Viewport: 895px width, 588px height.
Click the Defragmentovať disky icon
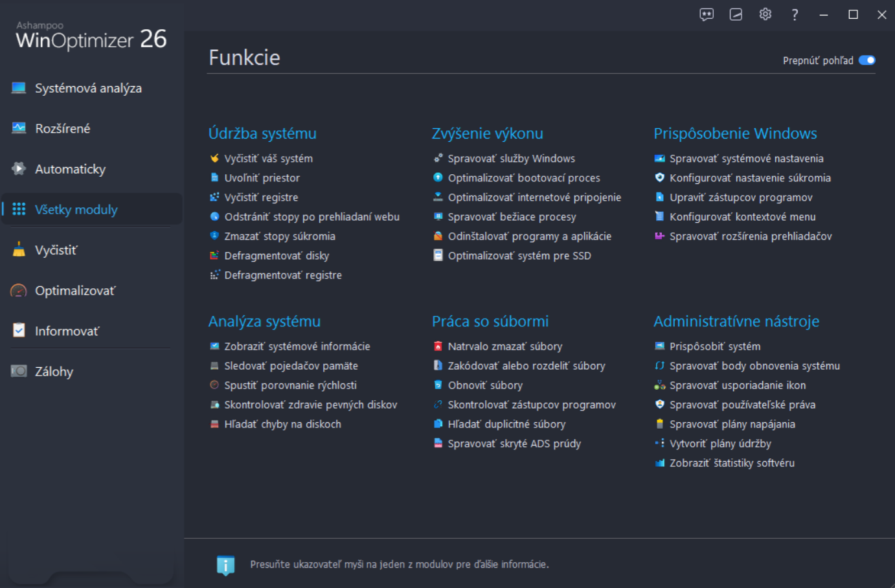[214, 256]
